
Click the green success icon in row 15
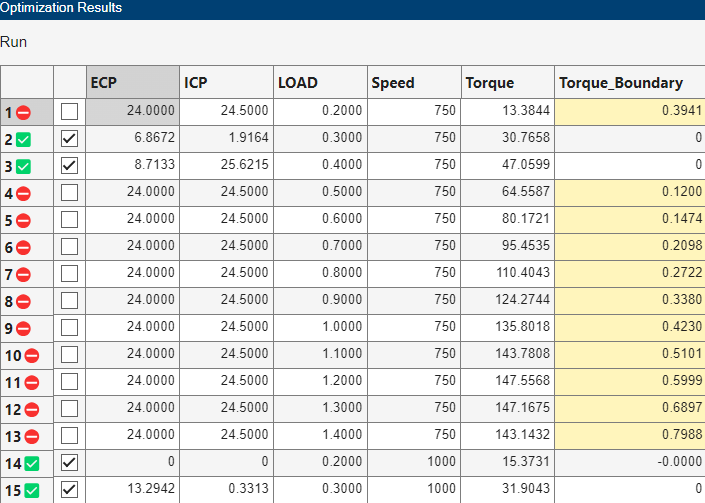tap(32, 490)
